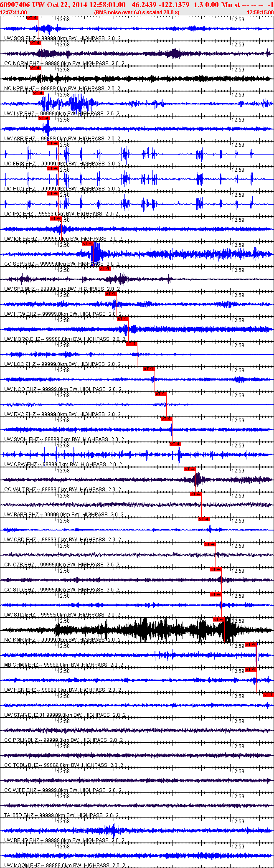Click the station label 'NC KRP HHZ'
274x868 pixels.
click(x=20, y=89)
